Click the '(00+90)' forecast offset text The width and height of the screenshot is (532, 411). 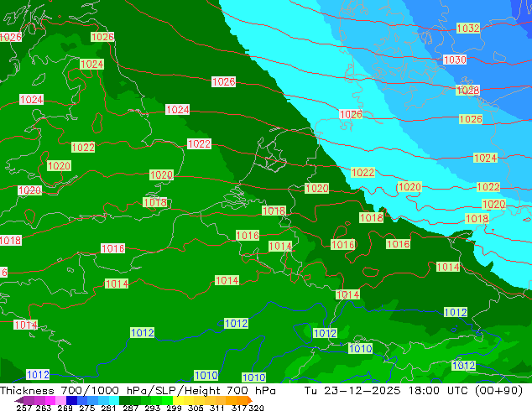click(x=498, y=391)
